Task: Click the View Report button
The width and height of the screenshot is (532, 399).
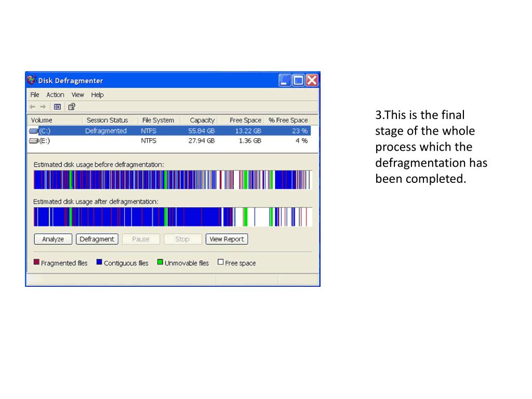Action: pos(227,239)
